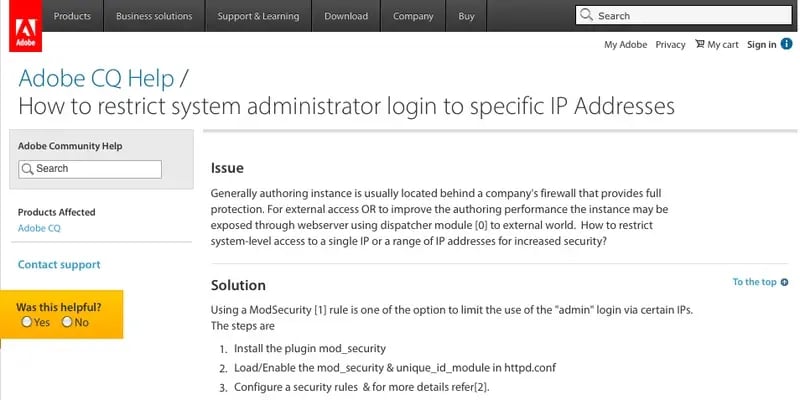Open the Products menu

pyautogui.click(x=72, y=16)
